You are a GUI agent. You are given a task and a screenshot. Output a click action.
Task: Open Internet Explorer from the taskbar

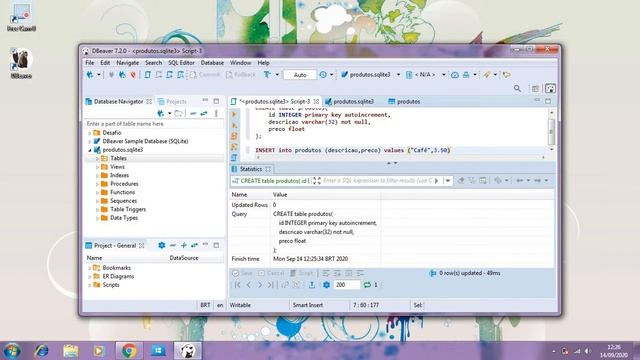click(x=42, y=351)
